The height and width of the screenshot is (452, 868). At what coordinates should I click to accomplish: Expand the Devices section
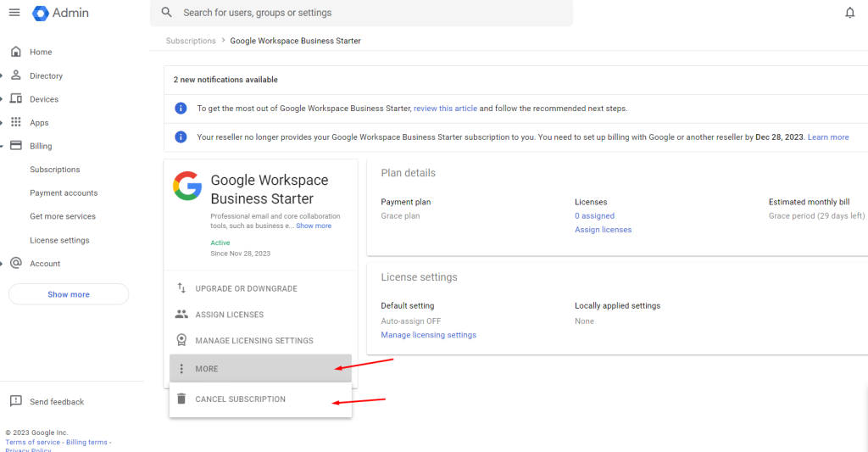coord(3,99)
